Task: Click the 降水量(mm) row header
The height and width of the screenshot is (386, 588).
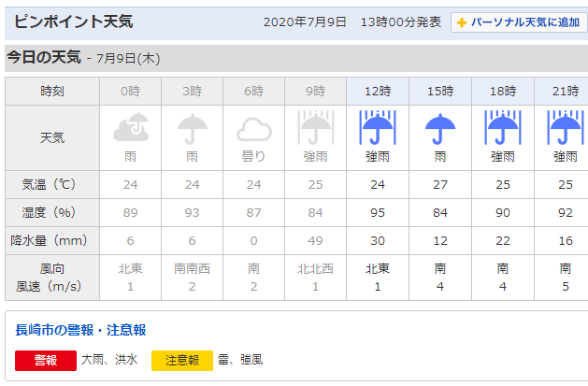Action: point(52,240)
